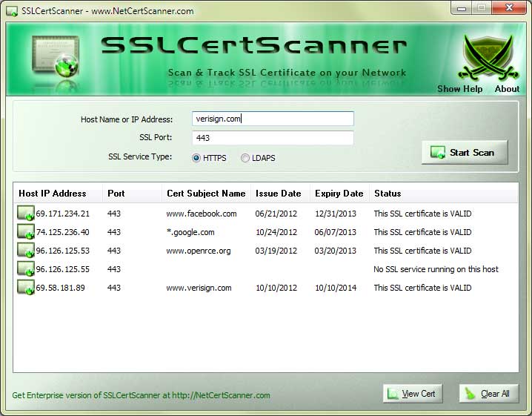Viewport: 532px width, 416px height.
Task: Click the certificate globe logo in banner
Action: [56, 56]
